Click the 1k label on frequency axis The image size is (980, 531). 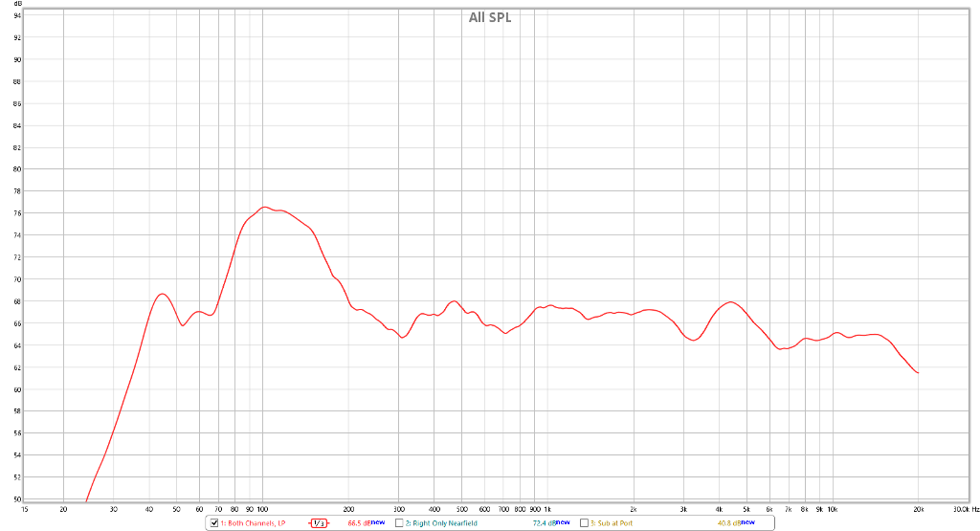547,510
